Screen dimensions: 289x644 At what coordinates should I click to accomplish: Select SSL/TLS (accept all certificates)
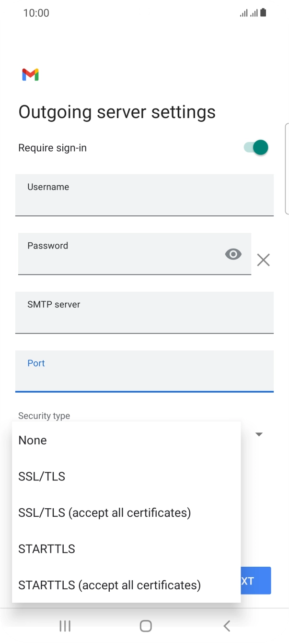click(x=104, y=513)
